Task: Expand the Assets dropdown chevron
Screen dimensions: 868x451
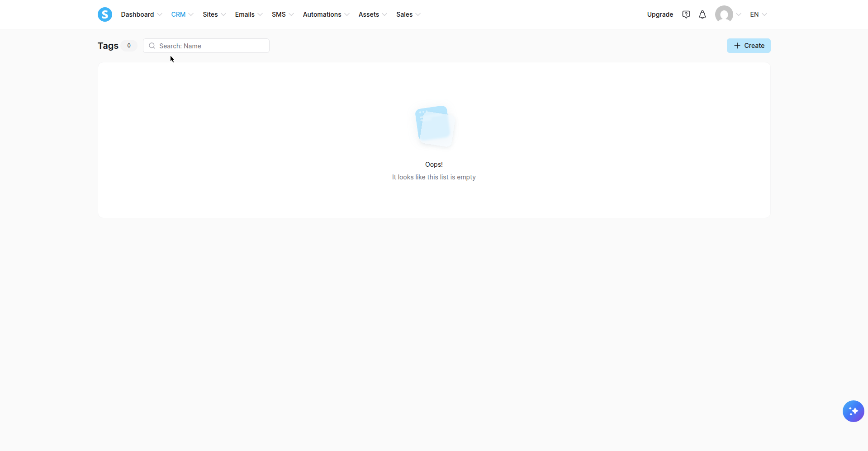Action: click(x=384, y=14)
